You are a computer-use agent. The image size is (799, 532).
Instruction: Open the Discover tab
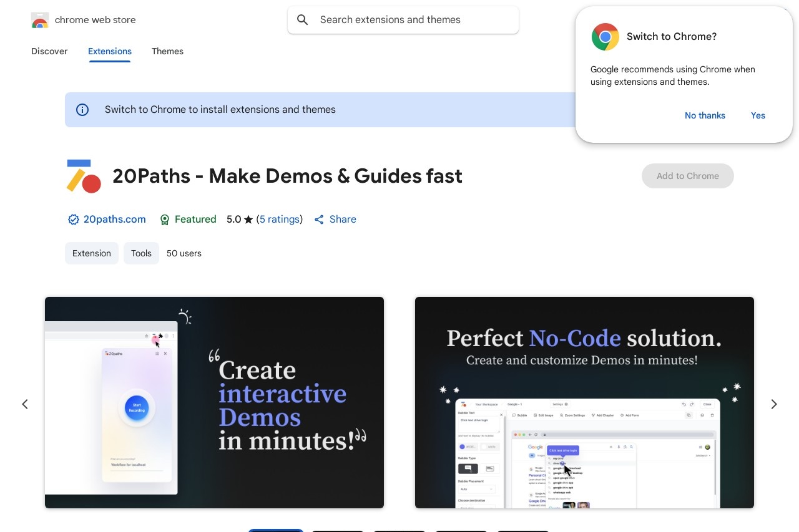click(49, 51)
